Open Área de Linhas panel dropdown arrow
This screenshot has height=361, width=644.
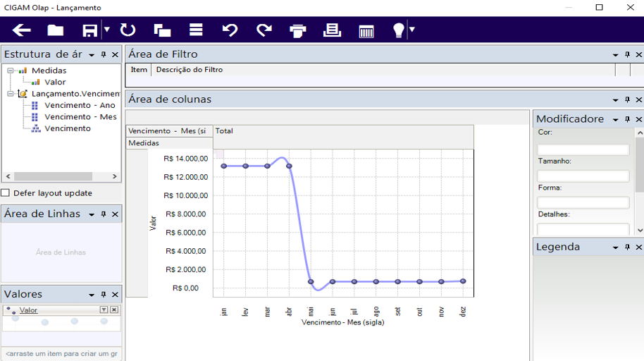click(92, 214)
